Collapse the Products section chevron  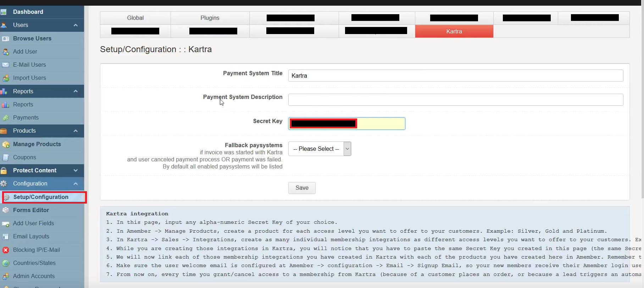[76, 131]
